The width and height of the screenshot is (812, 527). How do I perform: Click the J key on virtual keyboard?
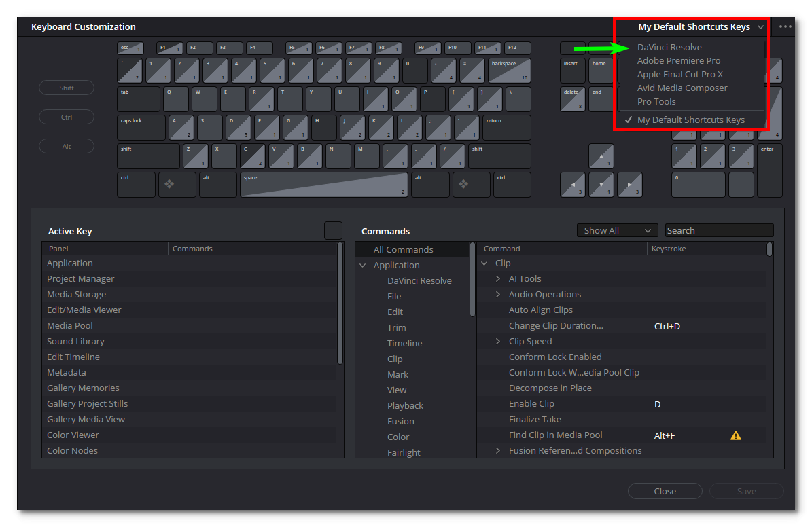click(352, 128)
